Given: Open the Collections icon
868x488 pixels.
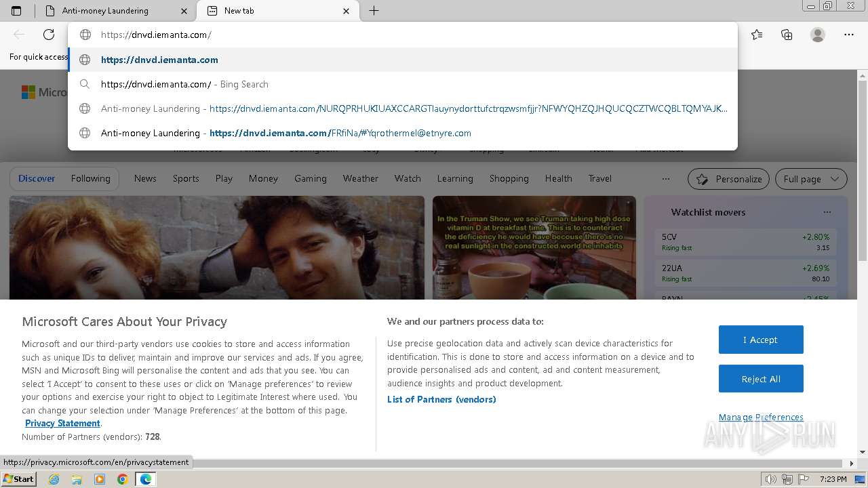Looking at the screenshot, I should coord(787,35).
